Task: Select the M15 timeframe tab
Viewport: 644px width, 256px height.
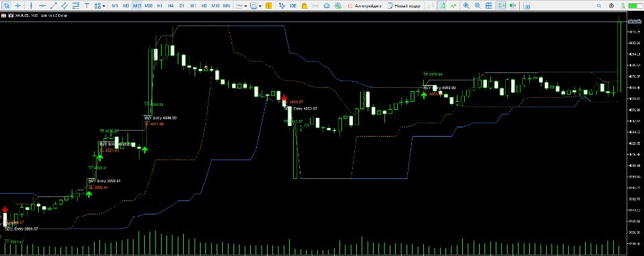Action: (137, 6)
